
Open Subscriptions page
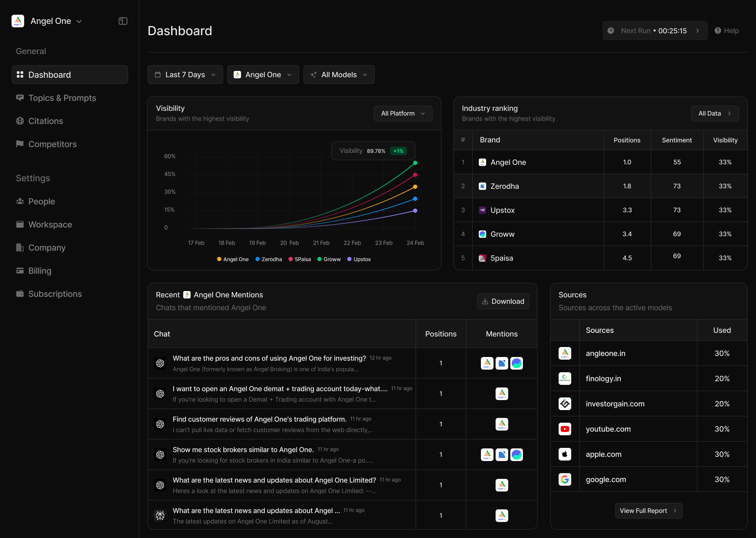[49, 294]
